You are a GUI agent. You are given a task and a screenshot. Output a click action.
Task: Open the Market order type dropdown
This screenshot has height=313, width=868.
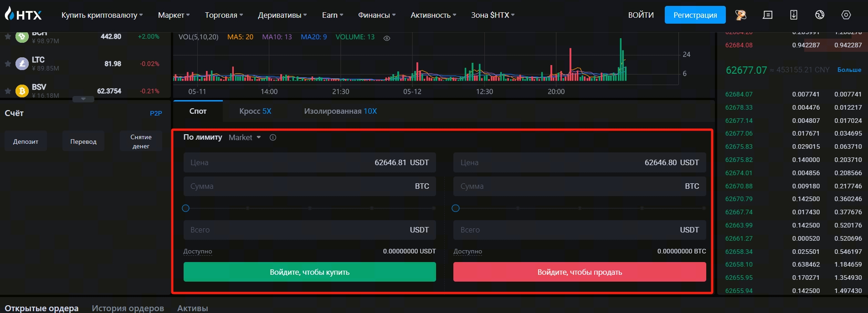[x=245, y=137]
